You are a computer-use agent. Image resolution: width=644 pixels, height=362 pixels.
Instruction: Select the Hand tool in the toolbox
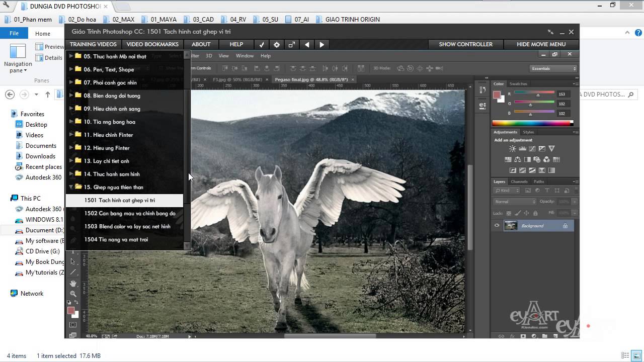73,284
